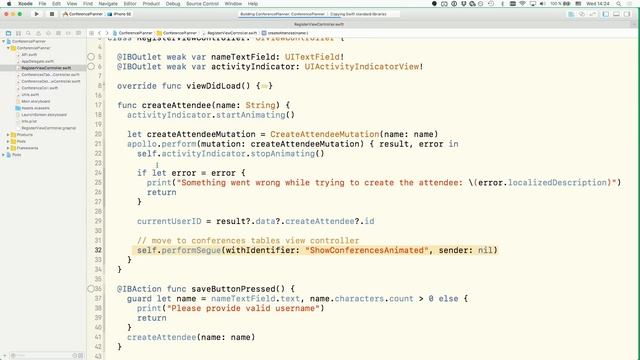The height and width of the screenshot is (360, 640).
Task: Toggle the Debug area visibility
Action: [616, 14]
